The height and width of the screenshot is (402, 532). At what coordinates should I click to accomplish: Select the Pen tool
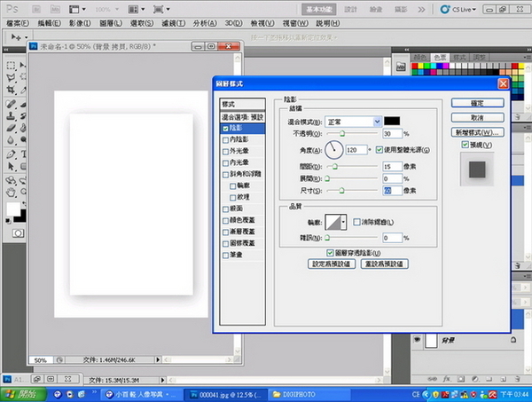(11, 154)
